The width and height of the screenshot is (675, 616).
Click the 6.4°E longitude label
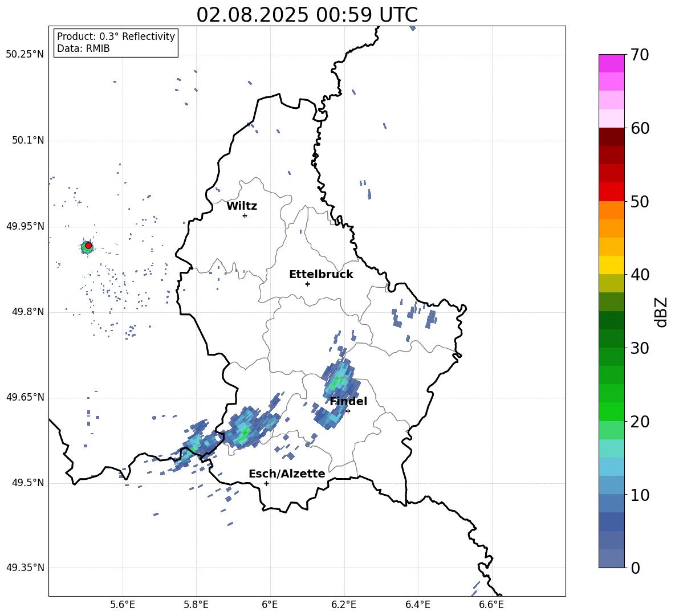pyautogui.click(x=417, y=605)
